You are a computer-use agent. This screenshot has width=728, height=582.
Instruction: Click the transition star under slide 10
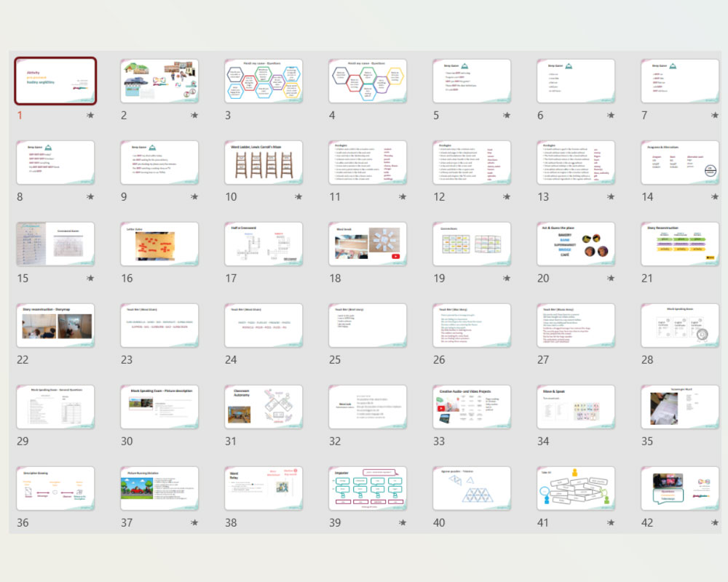(298, 196)
